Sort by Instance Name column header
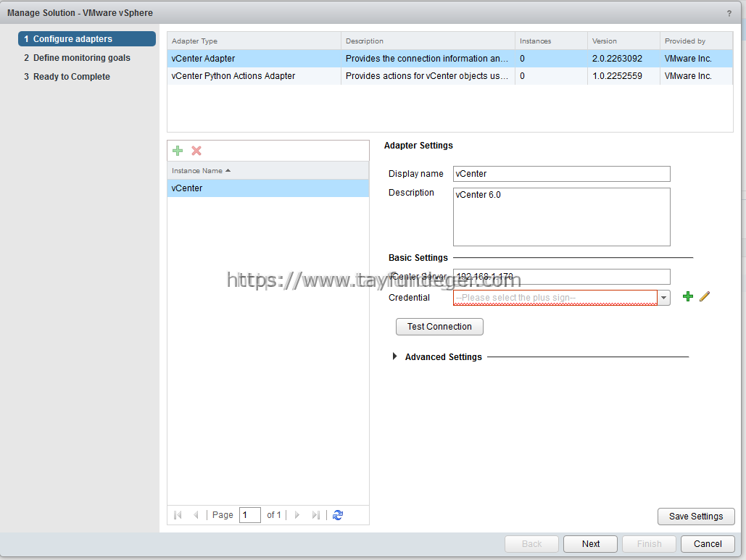Image resolution: width=746 pixels, height=560 pixels. click(x=268, y=171)
